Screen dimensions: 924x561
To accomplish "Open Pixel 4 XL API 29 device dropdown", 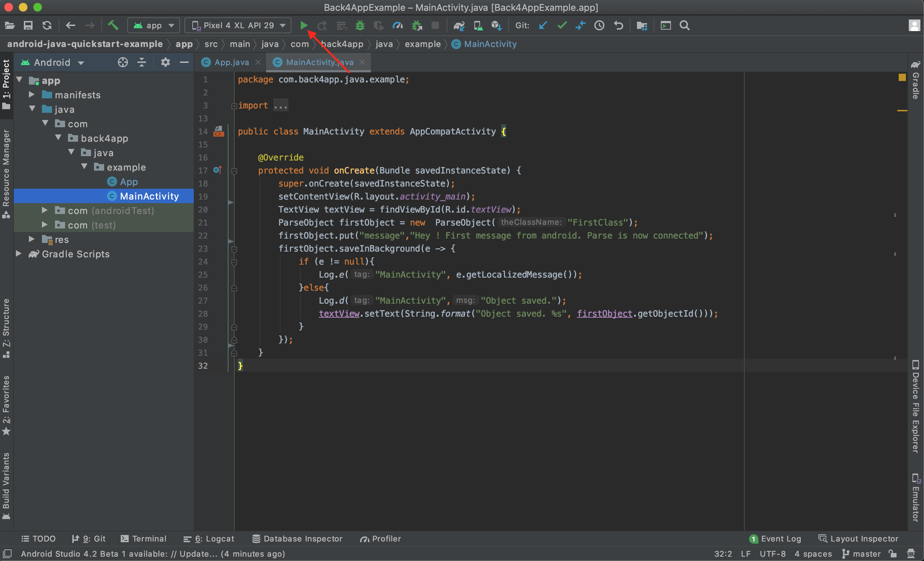I will [238, 26].
